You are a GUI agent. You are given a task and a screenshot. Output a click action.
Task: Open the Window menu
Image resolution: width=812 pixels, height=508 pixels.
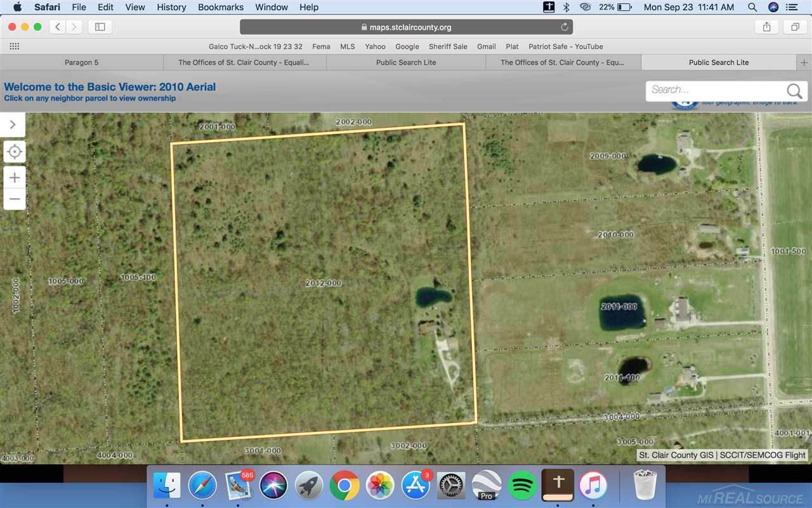[x=271, y=7]
